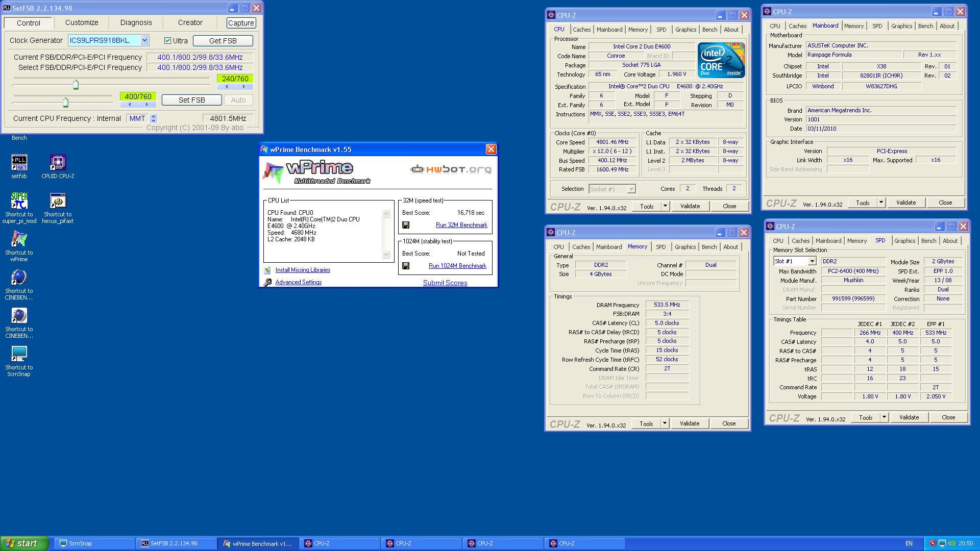Click the Get FSB button
Screen dimensions: 980x551
pyautogui.click(x=223, y=41)
